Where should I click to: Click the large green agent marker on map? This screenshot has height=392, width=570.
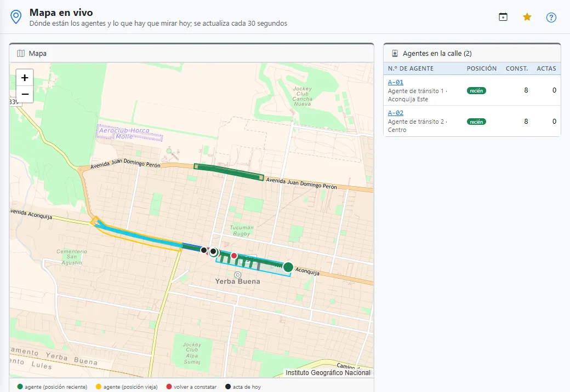click(x=288, y=267)
